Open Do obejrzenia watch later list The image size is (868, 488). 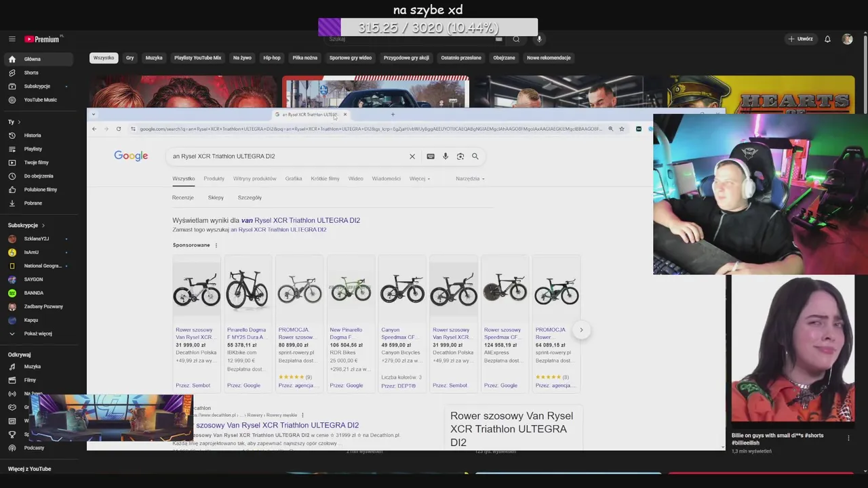[39, 176]
